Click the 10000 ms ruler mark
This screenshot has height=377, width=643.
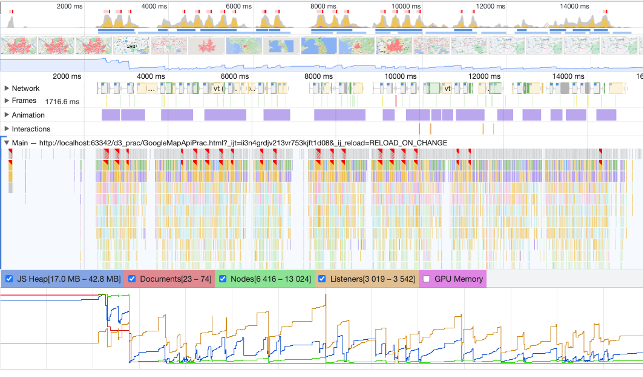coord(400,76)
